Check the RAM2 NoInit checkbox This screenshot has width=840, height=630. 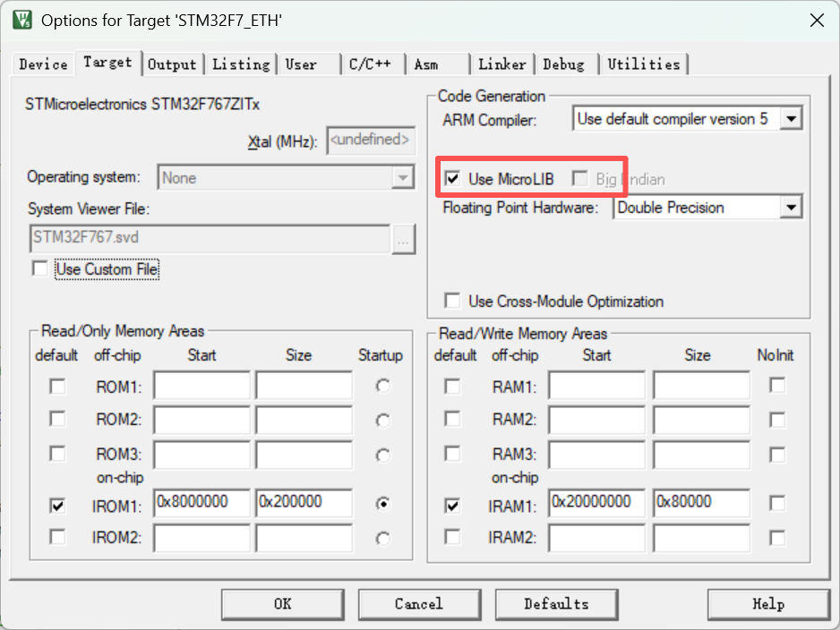coord(777,421)
